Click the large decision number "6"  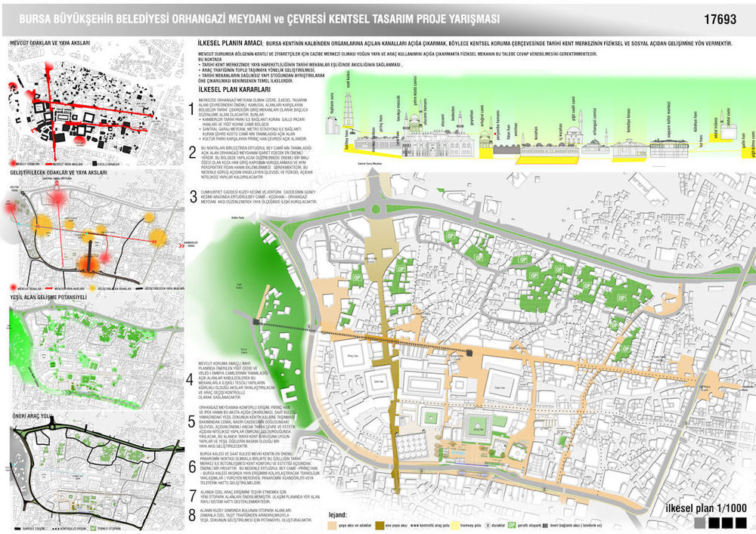[192, 465]
